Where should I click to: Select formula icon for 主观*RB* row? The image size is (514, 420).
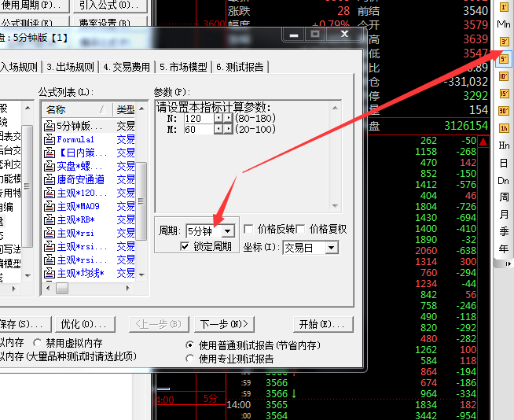coord(50,220)
